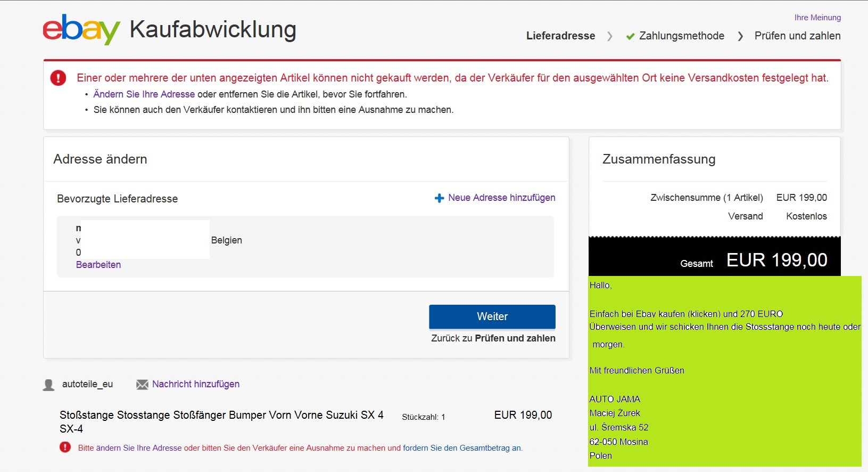868x472 pixels.
Task: Click fordern Sie den Gesamtbetrag an link
Action: coord(462,448)
